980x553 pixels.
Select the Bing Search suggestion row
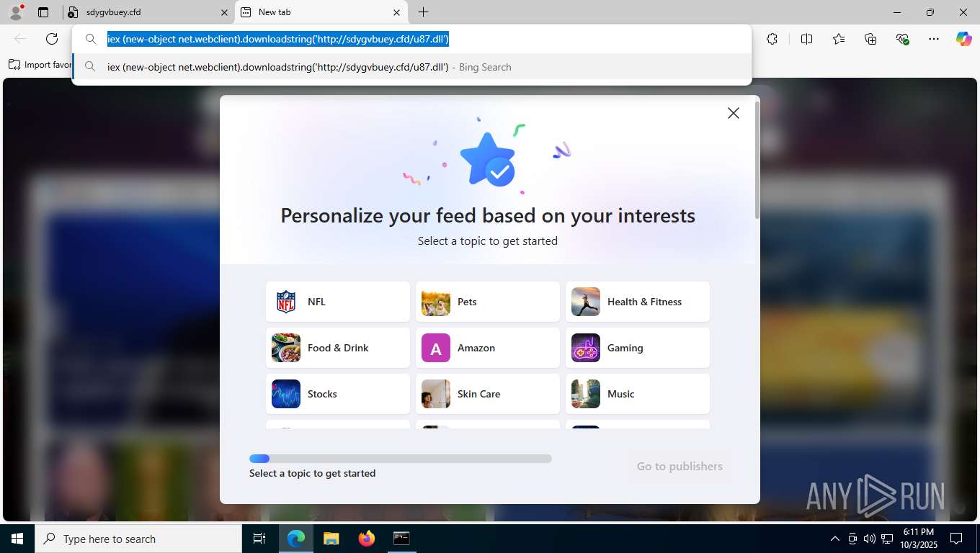click(412, 67)
